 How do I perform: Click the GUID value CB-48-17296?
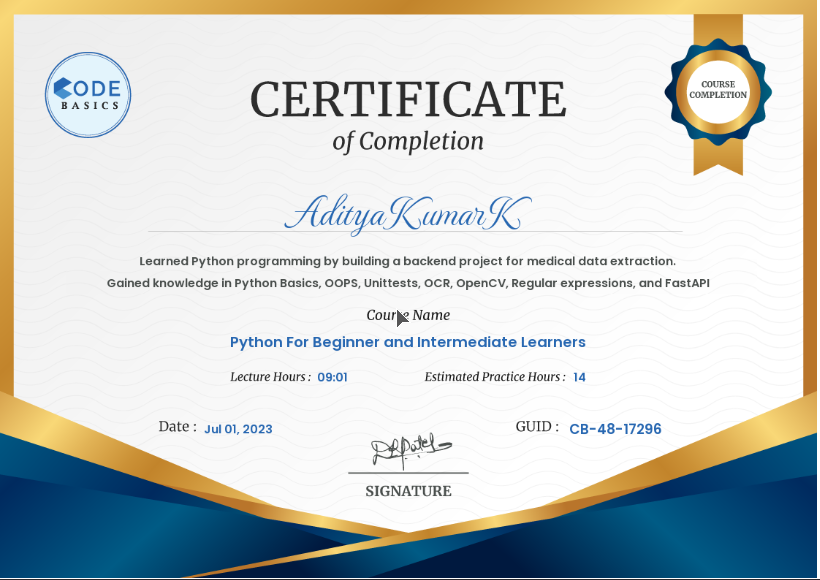615,429
